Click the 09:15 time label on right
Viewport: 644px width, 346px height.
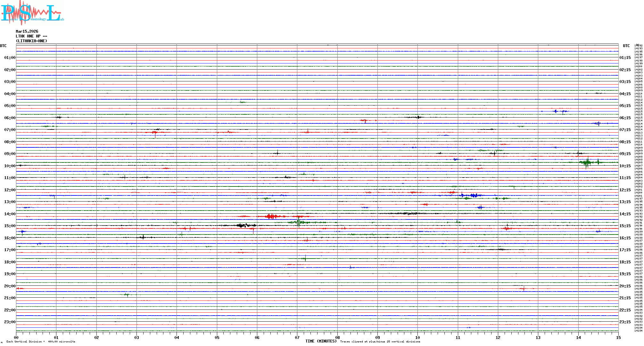coord(625,154)
